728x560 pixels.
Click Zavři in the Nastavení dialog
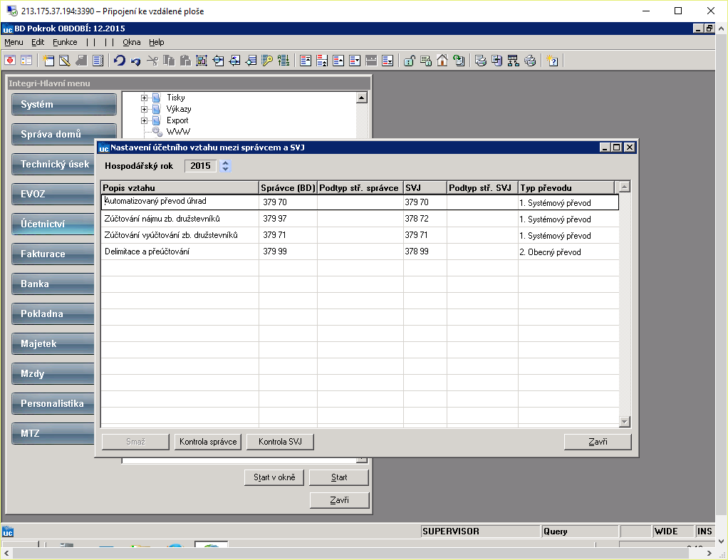pyautogui.click(x=598, y=442)
